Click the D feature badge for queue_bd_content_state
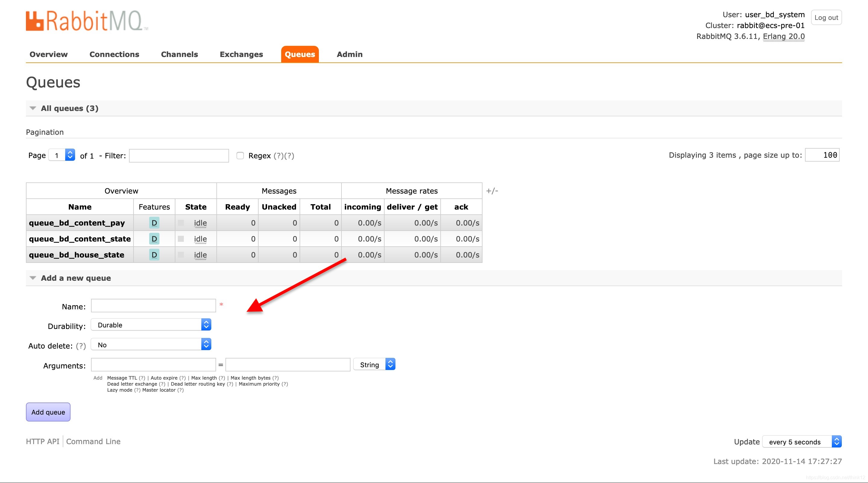The width and height of the screenshot is (868, 483). coord(154,239)
